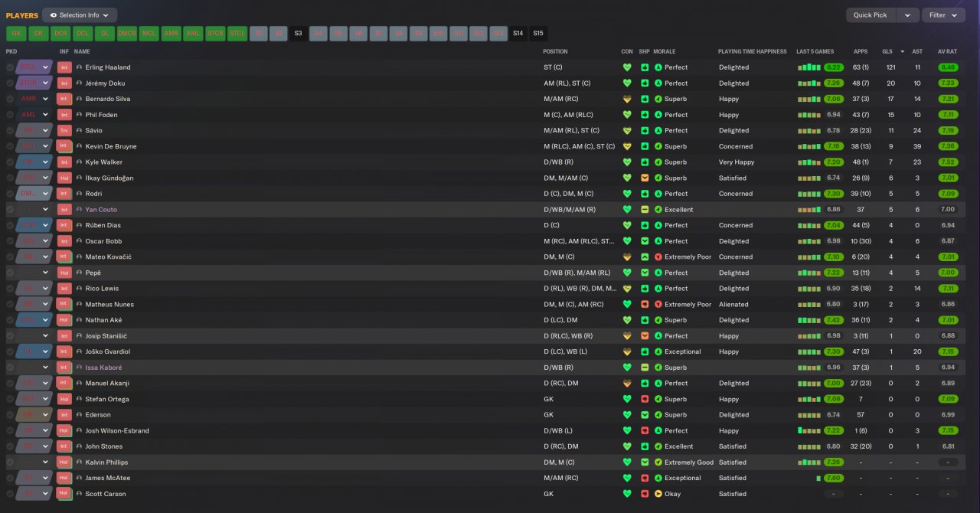Toggle the picked checkmark for Yan Couto
980x513 pixels.
[x=10, y=210]
